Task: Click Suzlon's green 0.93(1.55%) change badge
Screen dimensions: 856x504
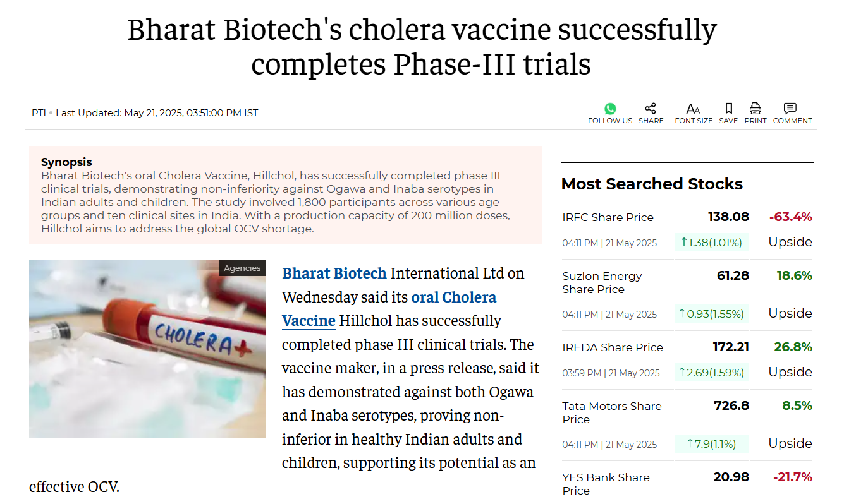Action: [711, 313]
